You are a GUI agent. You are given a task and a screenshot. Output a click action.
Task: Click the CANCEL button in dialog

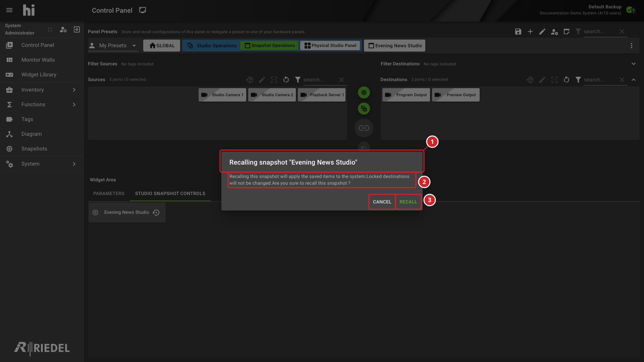[382, 202]
